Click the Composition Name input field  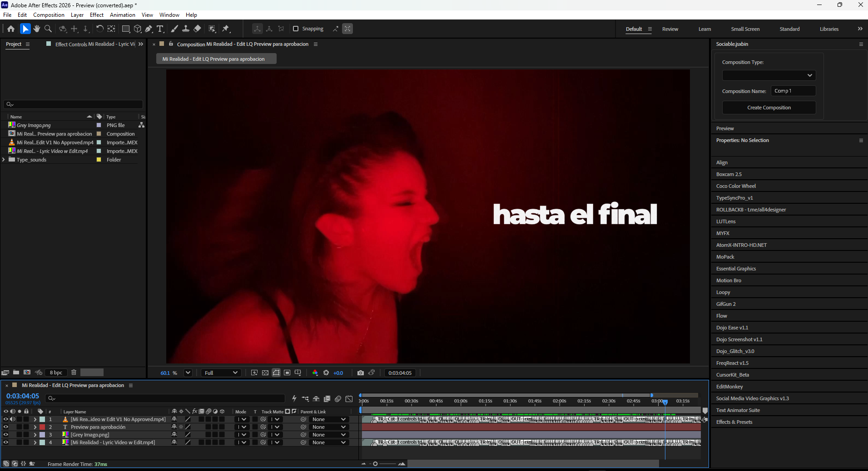coord(793,91)
